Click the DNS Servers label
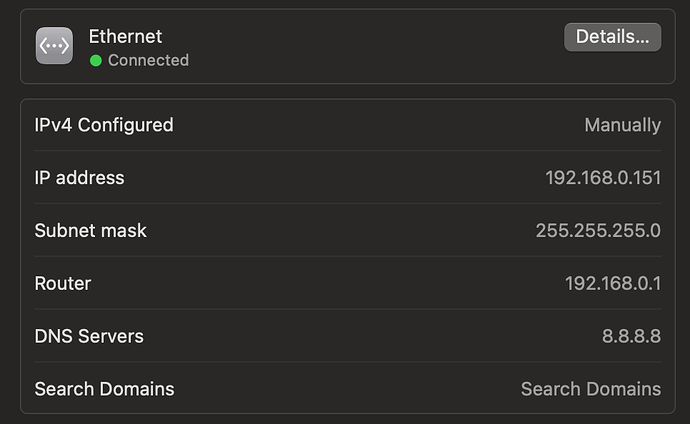 click(x=89, y=336)
